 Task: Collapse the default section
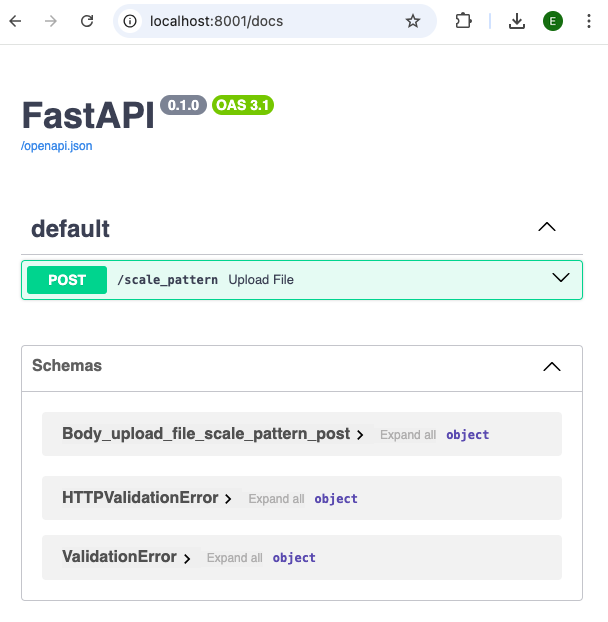tap(547, 227)
